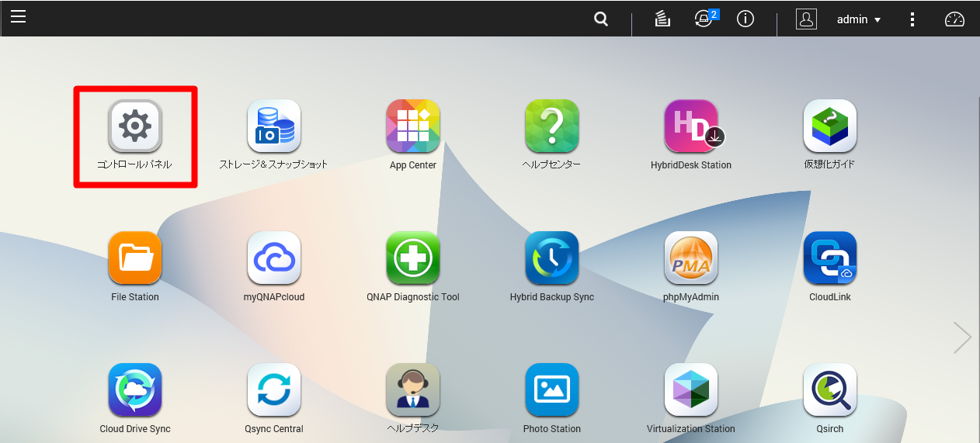Click the info circle icon

point(745,19)
